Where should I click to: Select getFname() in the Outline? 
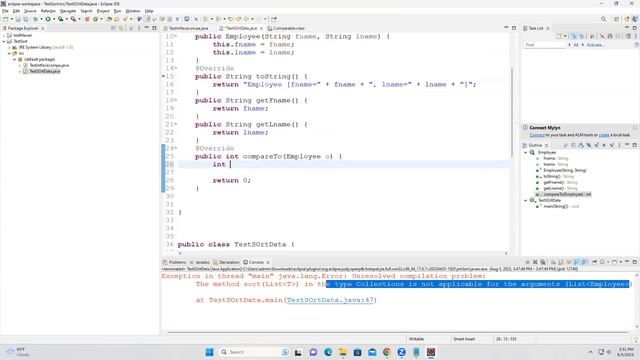[x=555, y=182]
